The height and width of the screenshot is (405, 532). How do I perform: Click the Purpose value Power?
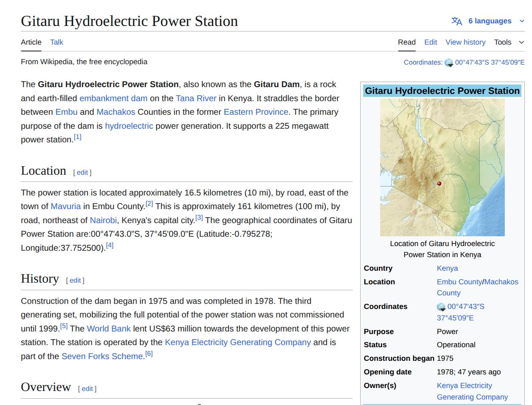447,331
